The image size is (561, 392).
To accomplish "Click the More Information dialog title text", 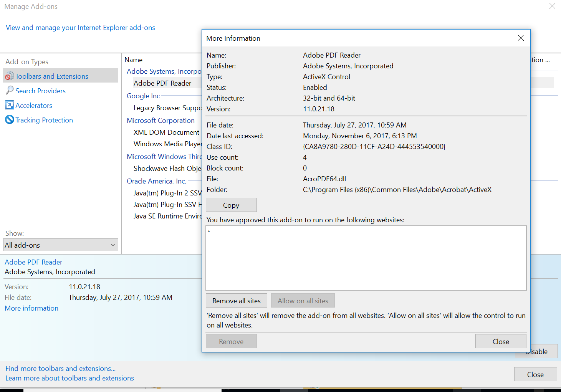I will [x=233, y=38].
